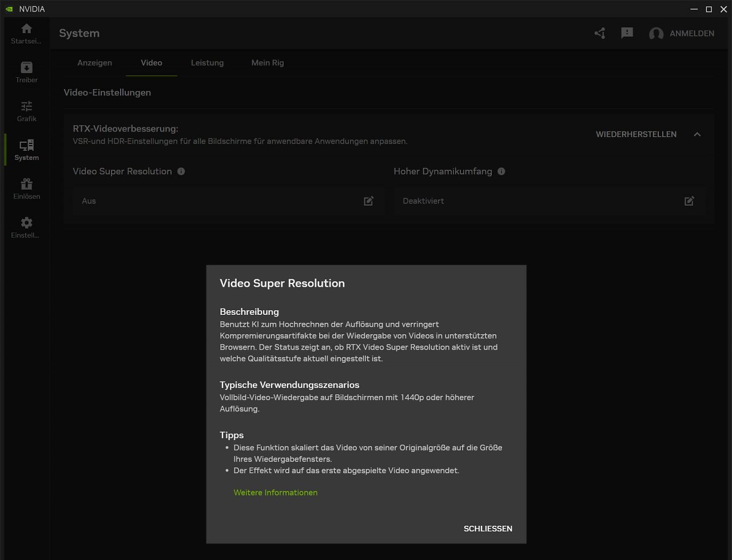The width and height of the screenshot is (732, 560).
Task: Switch to the Video tab
Action: click(152, 63)
